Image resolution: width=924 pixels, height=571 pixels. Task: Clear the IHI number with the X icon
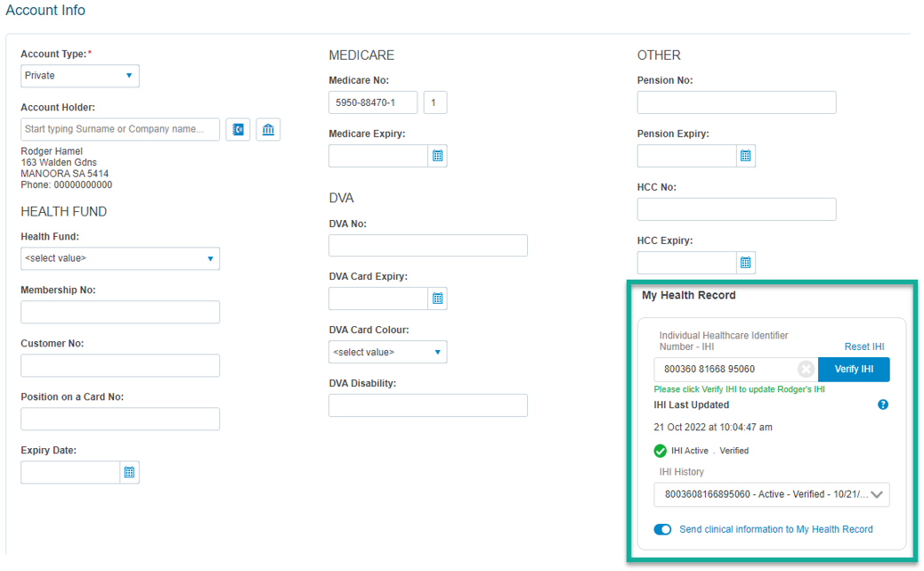pos(806,370)
